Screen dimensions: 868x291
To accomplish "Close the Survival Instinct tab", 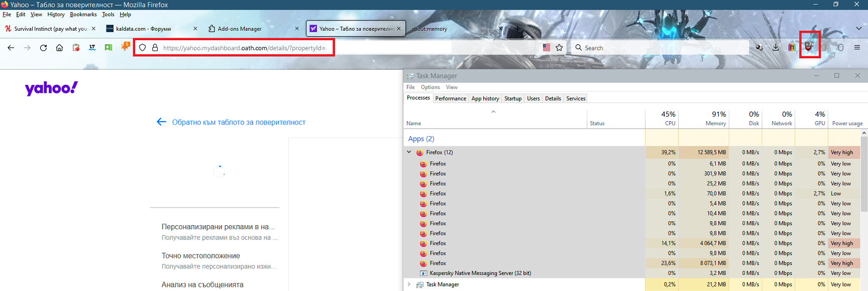I will click(x=93, y=29).
